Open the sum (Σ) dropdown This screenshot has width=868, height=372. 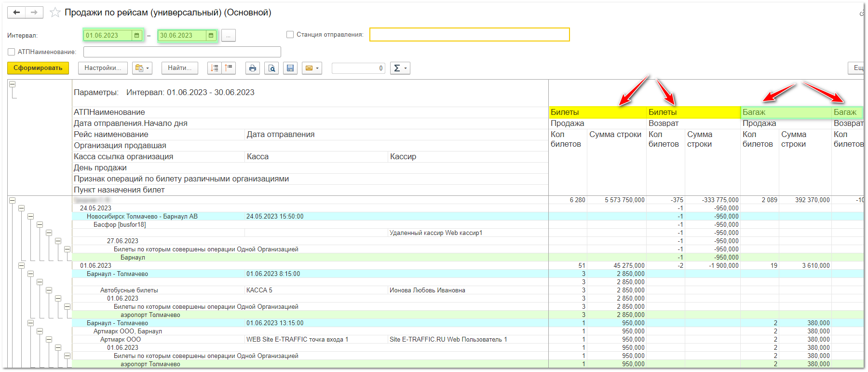point(400,68)
